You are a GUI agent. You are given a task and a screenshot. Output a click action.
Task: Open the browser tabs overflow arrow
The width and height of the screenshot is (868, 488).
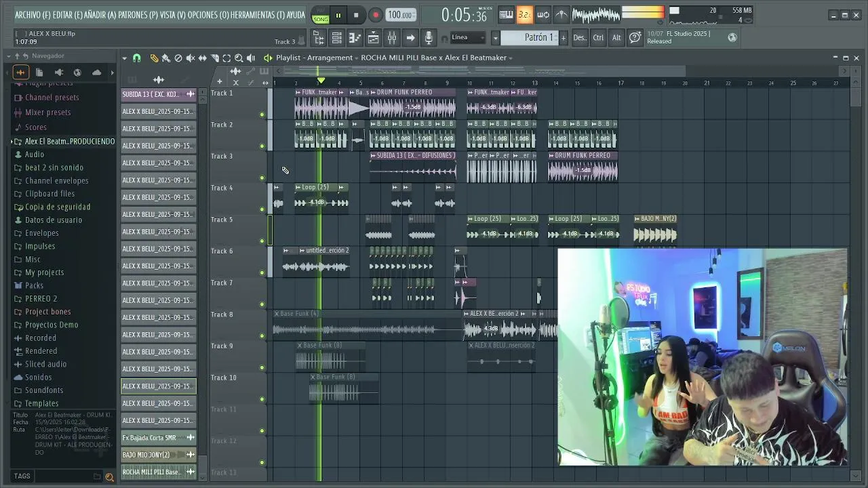[x=112, y=73]
